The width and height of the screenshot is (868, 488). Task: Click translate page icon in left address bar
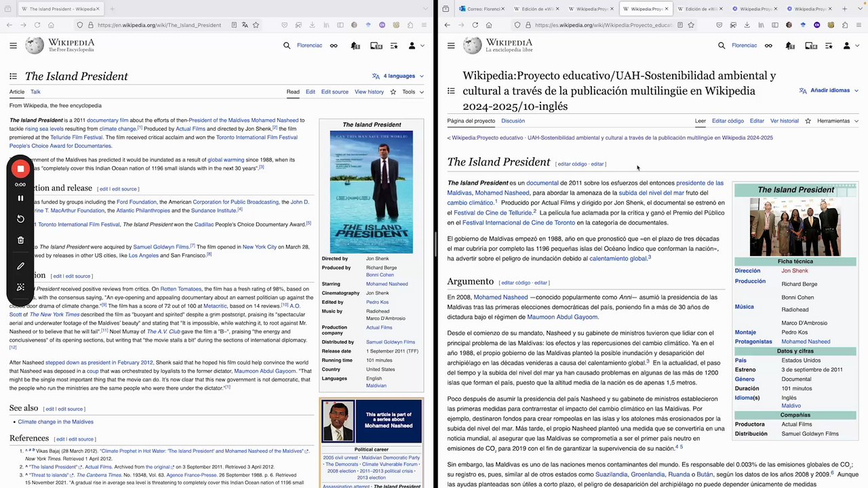coord(245,25)
